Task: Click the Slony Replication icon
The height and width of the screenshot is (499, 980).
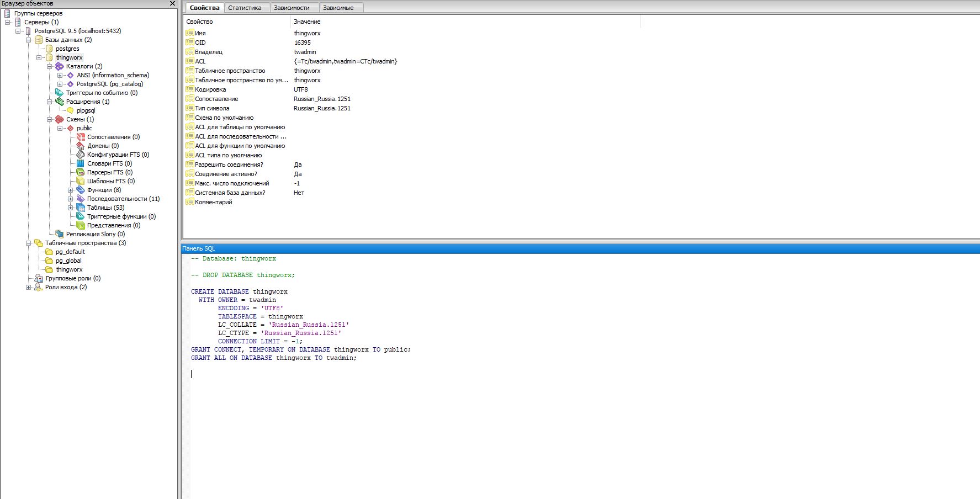Action: coord(60,234)
